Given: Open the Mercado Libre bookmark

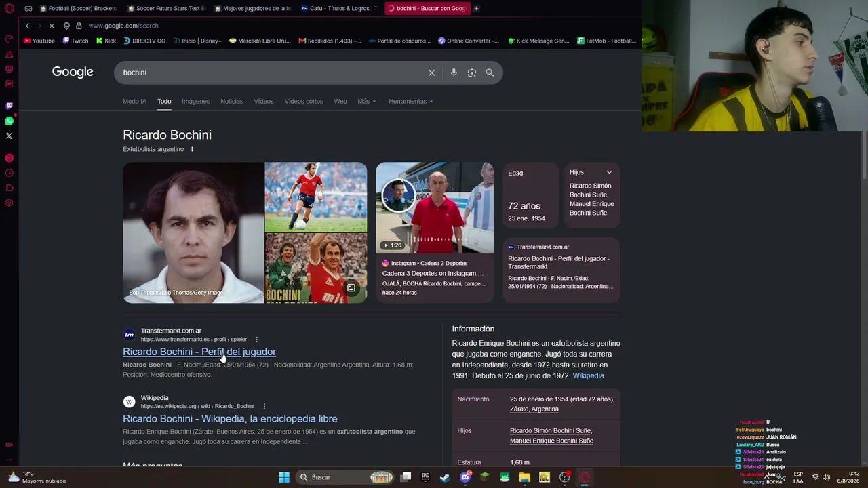Looking at the screenshot, I should [260, 41].
